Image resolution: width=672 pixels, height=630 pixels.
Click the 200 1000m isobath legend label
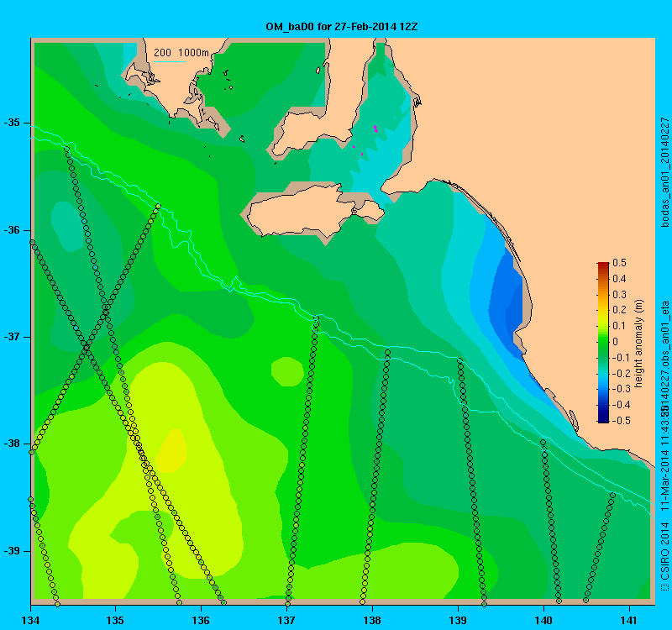pyautogui.click(x=181, y=53)
